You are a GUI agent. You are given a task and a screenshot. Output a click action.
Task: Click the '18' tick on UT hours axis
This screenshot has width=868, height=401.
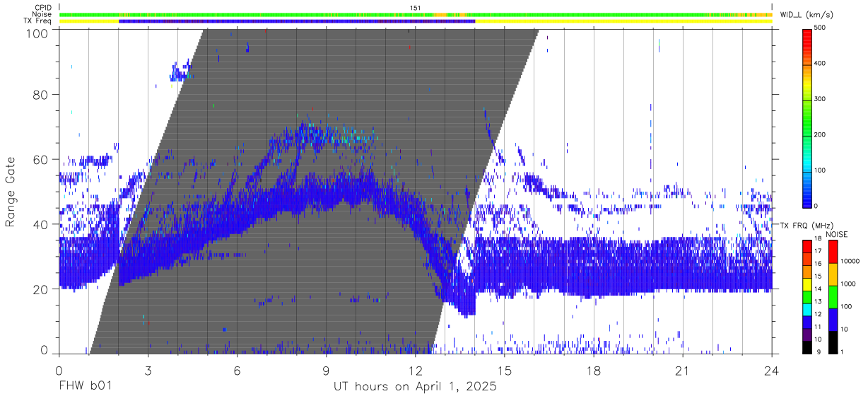[594, 371]
